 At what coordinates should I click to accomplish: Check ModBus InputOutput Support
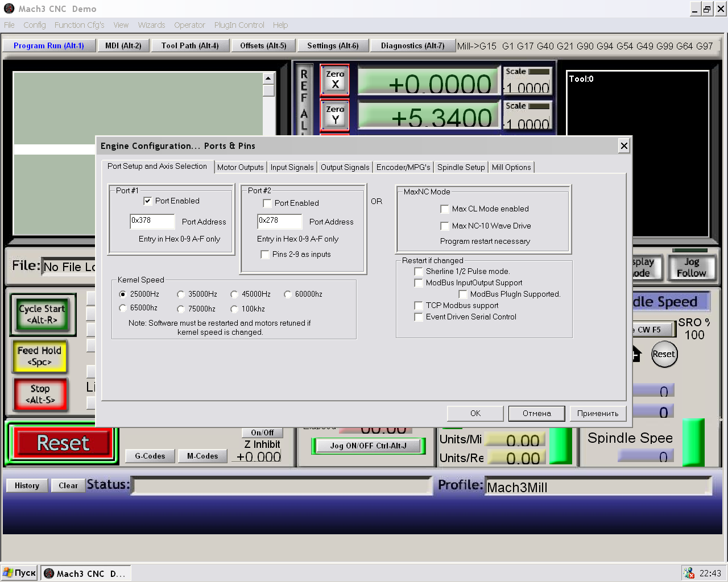[418, 282]
